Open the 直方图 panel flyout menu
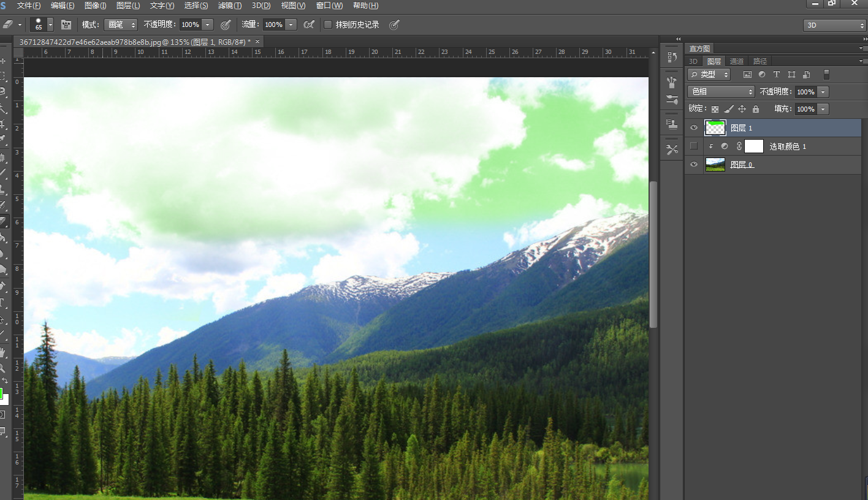The height and width of the screenshot is (500, 868). (x=863, y=48)
